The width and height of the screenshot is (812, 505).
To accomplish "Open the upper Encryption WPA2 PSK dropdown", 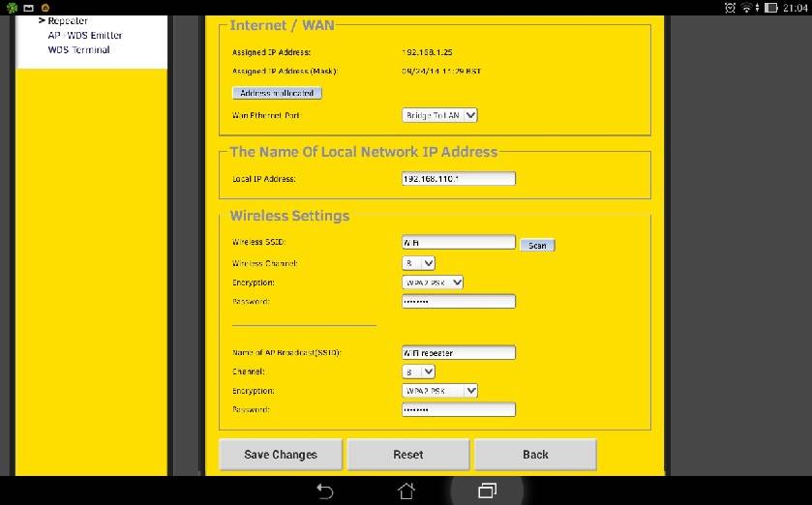I will (x=433, y=282).
